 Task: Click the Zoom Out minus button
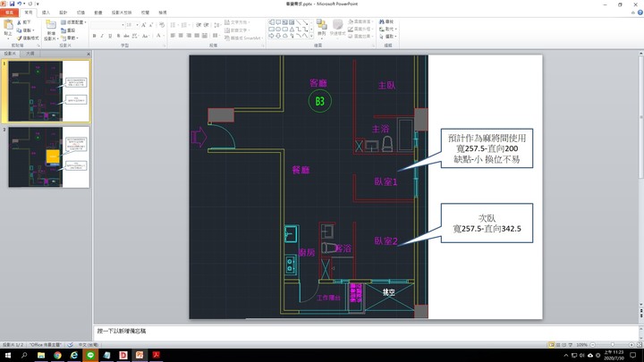[593, 345]
